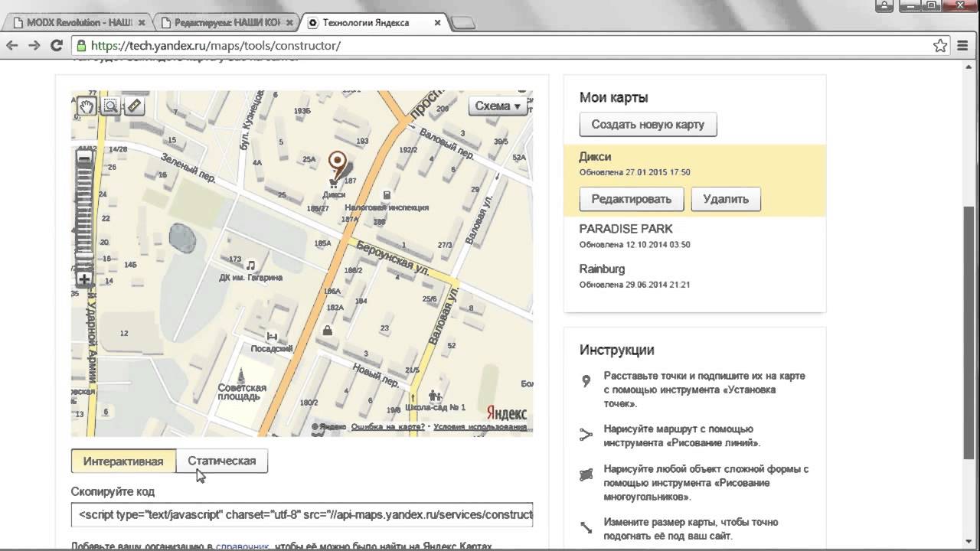The width and height of the screenshot is (980, 551).
Task: Click the line drawing icon in Инструкции
Action: point(586,435)
